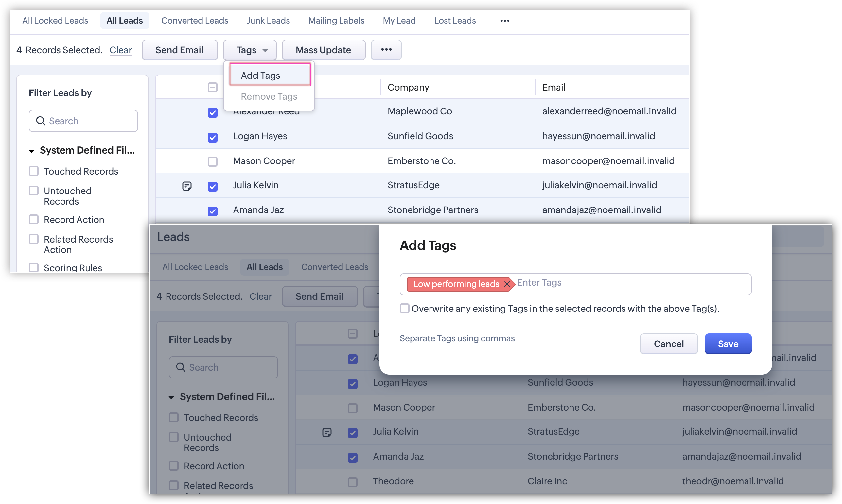Viewport: 842px width, 504px height.
Task: Open the Junk Leads tab
Action: click(268, 21)
